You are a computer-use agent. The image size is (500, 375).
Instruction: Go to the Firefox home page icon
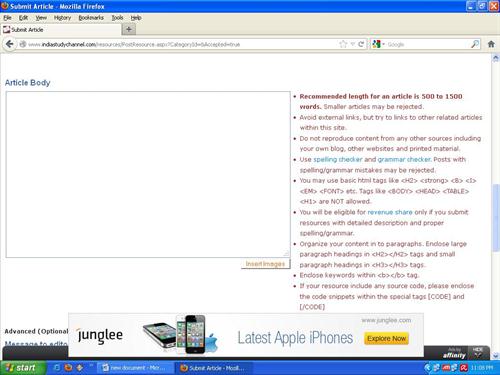point(491,44)
